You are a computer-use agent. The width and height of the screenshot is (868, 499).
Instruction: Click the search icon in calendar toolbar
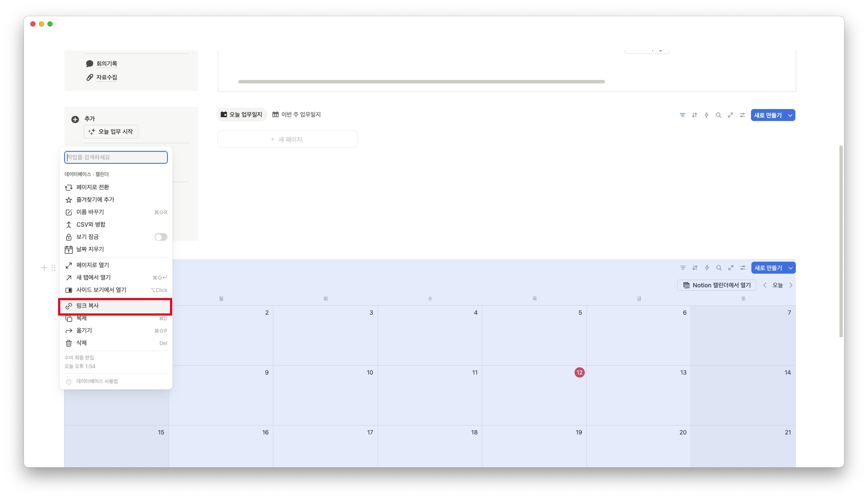(719, 268)
